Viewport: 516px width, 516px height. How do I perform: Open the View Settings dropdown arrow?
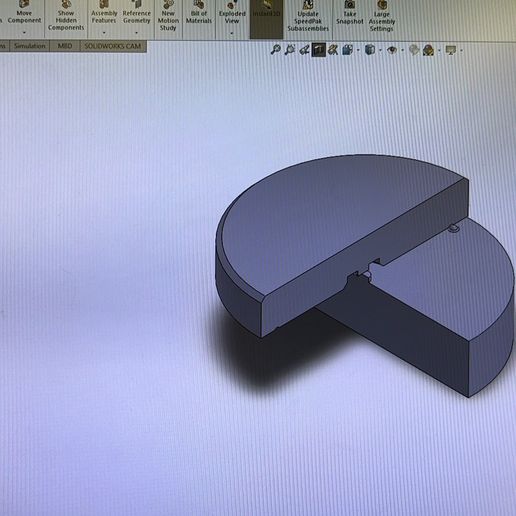(461, 51)
